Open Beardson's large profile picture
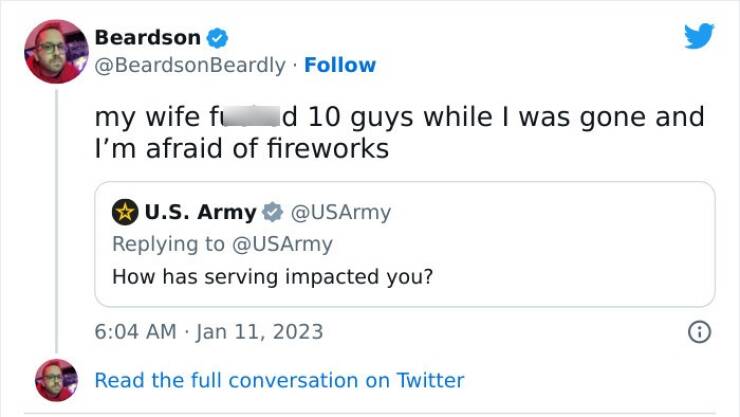This screenshot has height=417, width=740. [55, 52]
